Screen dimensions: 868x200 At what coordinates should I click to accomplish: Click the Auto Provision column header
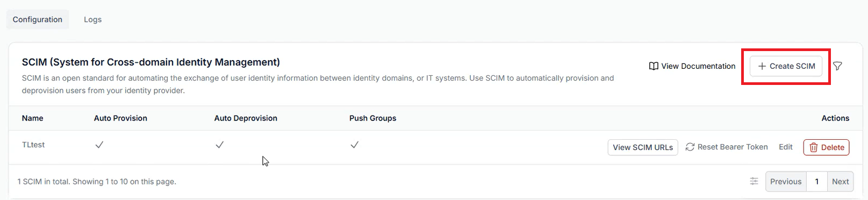[x=120, y=118]
